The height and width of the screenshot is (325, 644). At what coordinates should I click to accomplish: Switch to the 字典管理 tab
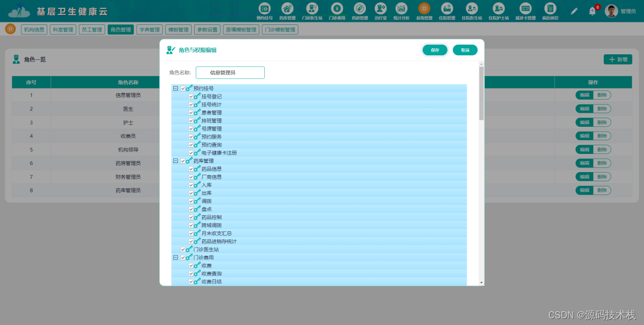coord(149,29)
